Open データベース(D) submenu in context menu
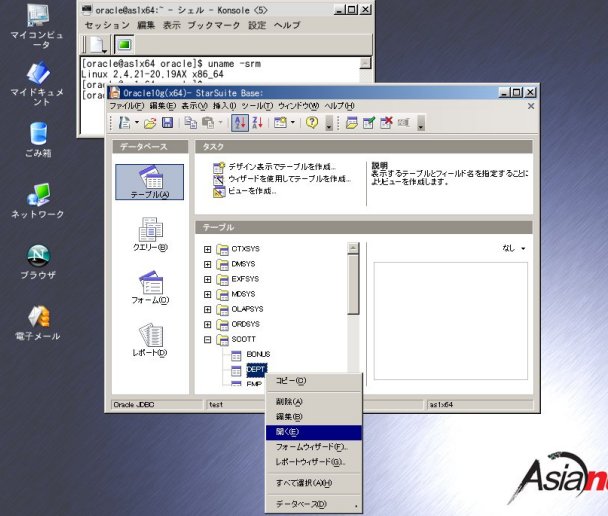The width and height of the screenshot is (608, 516). tap(314, 504)
